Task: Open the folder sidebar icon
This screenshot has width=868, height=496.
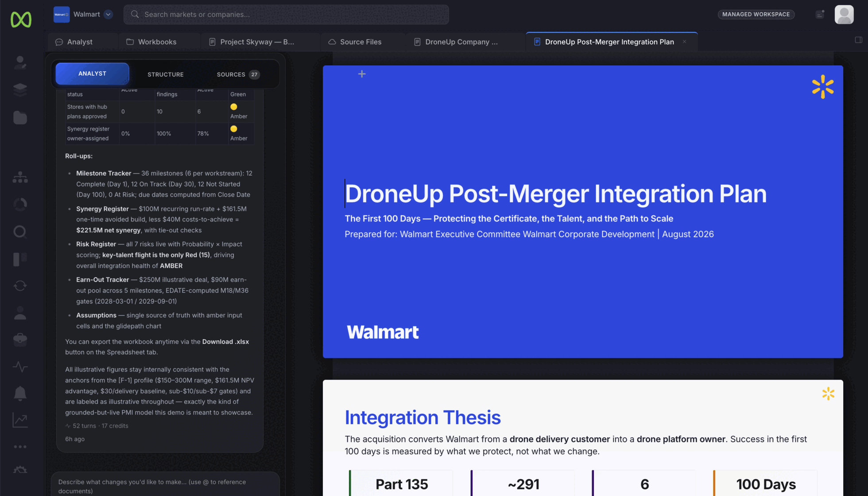Action: tap(20, 117)
